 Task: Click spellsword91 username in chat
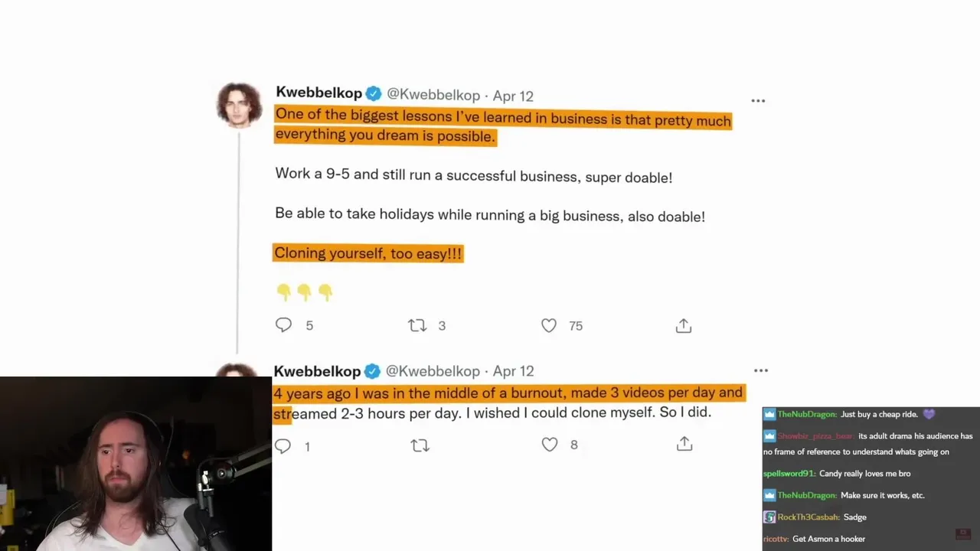click(789, 474)
